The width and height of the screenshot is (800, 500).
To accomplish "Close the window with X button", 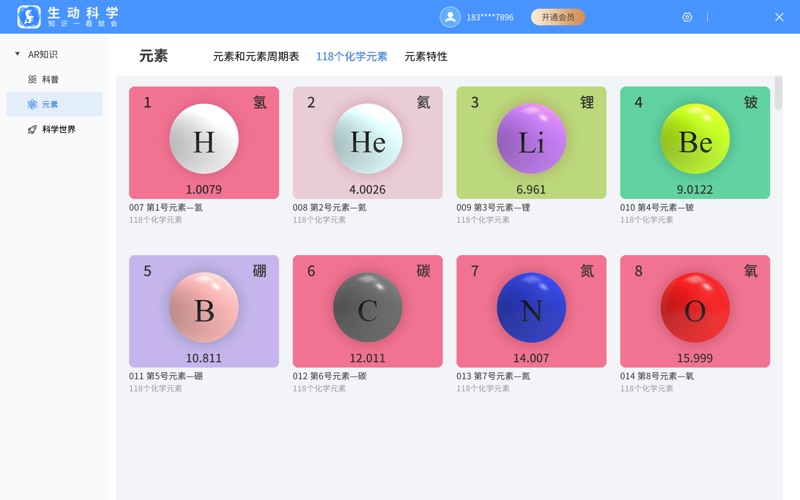I will point(779,17).
